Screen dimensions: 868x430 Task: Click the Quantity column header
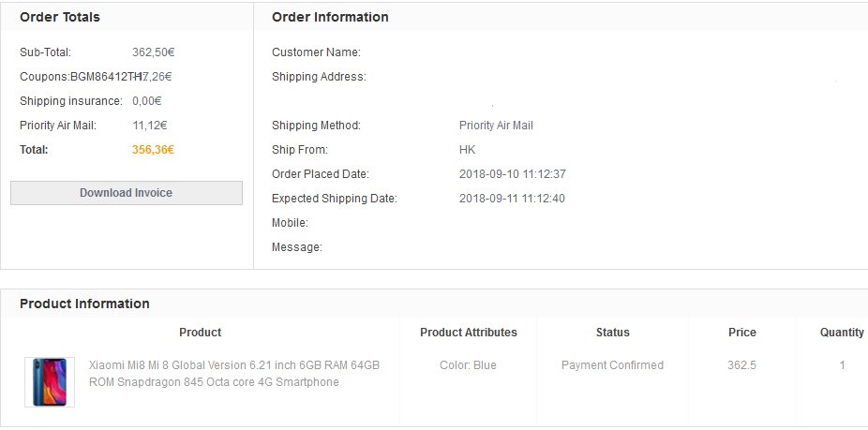(x=842, y=333)
